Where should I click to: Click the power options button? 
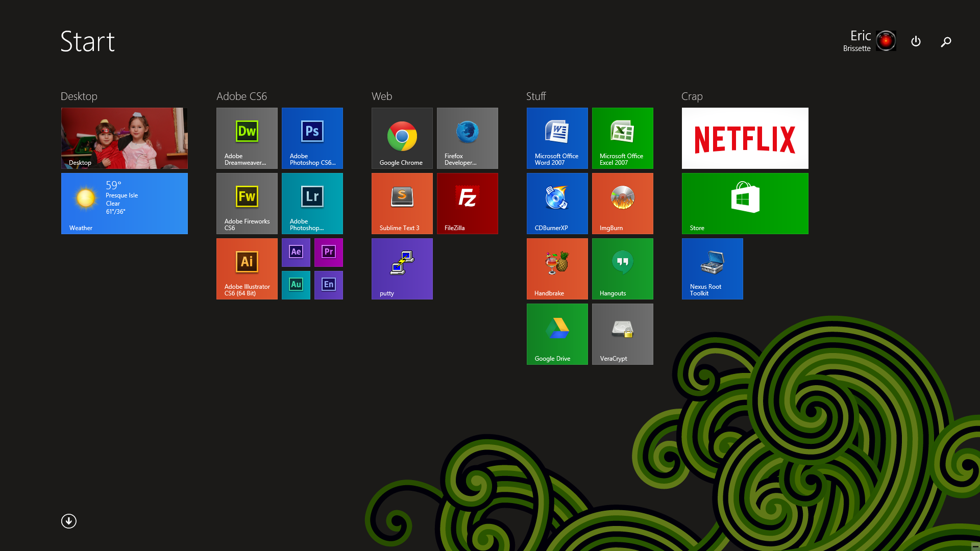pos(916,41)
